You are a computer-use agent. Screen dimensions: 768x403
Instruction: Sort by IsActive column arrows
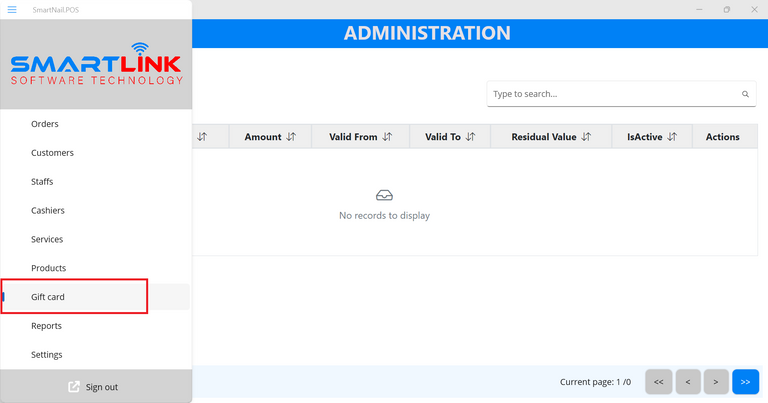(672, 137)
